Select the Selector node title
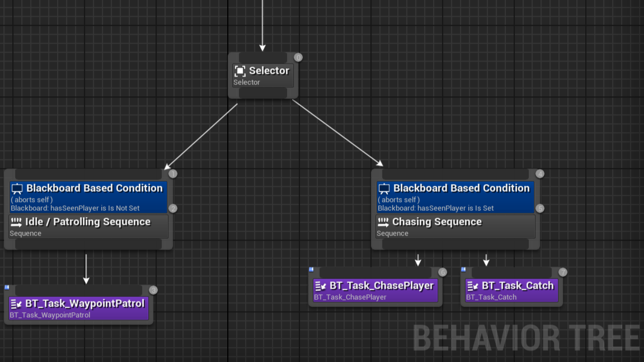 click(x=269, y=71)
